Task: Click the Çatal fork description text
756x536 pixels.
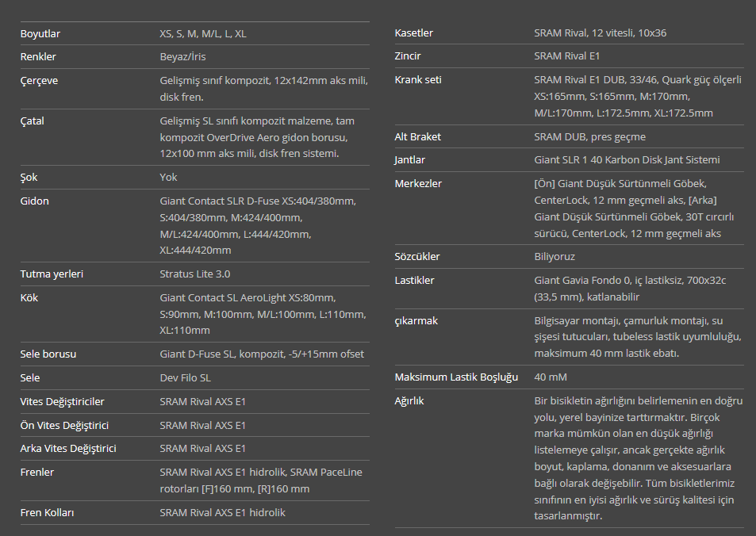Action: coord(257,137)
